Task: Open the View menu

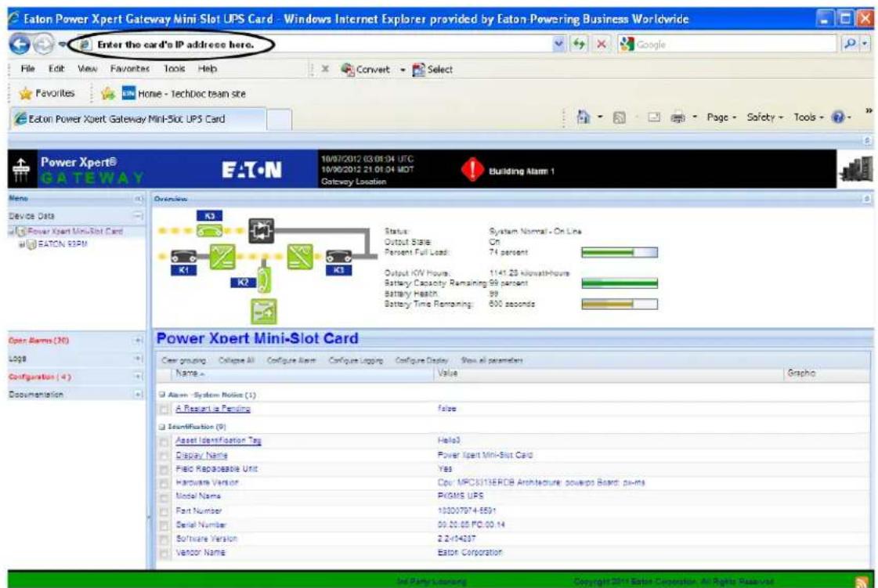Action: [88, 68]
